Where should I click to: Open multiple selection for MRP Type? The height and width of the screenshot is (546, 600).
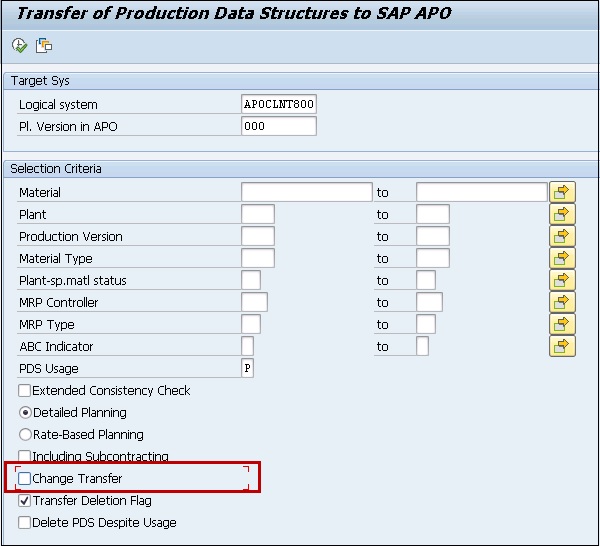563,324
